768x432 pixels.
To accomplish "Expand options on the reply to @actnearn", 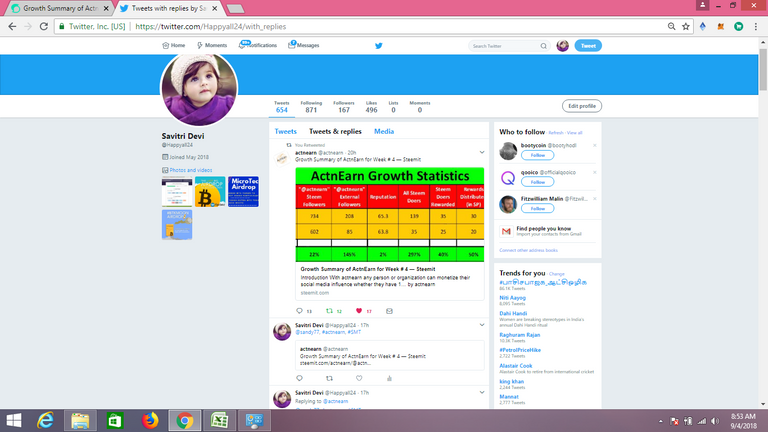I will [482, 392].
